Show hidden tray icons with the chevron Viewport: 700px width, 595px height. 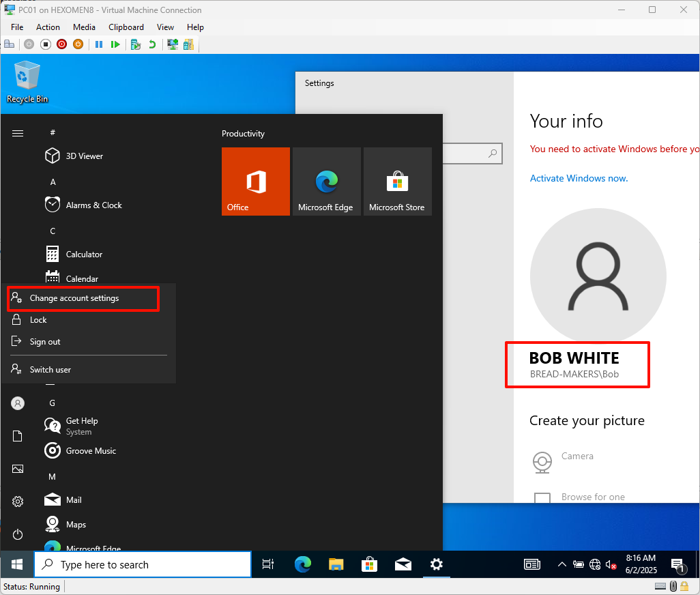[x=562, y=565]
